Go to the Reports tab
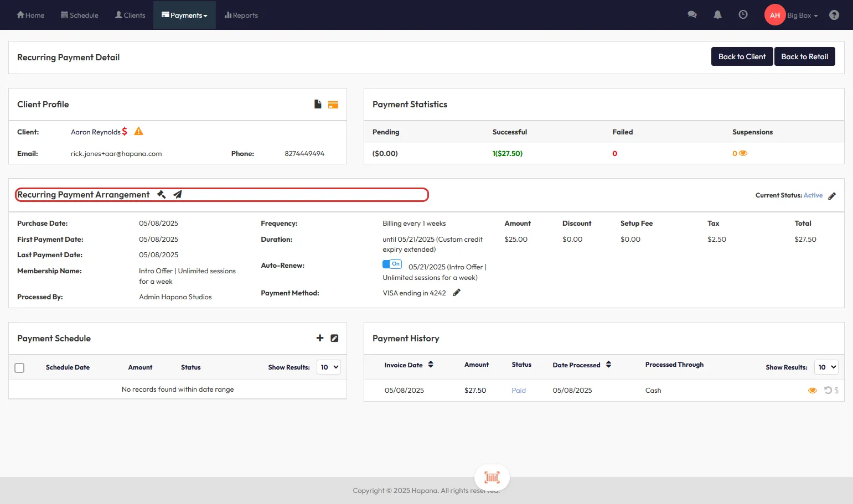The height and width of the screenshot is (504, 853). (x=241, y=15)
